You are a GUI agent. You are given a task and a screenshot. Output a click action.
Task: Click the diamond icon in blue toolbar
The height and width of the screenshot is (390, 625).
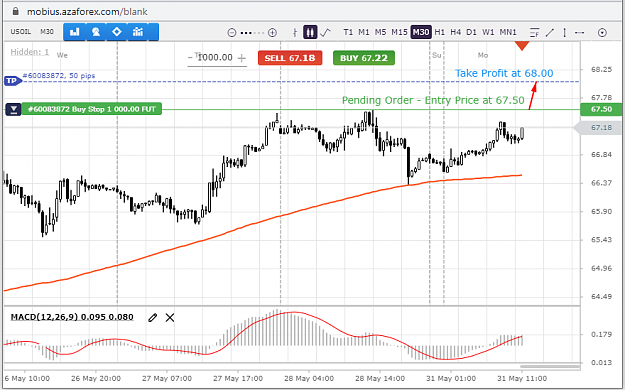116,32
